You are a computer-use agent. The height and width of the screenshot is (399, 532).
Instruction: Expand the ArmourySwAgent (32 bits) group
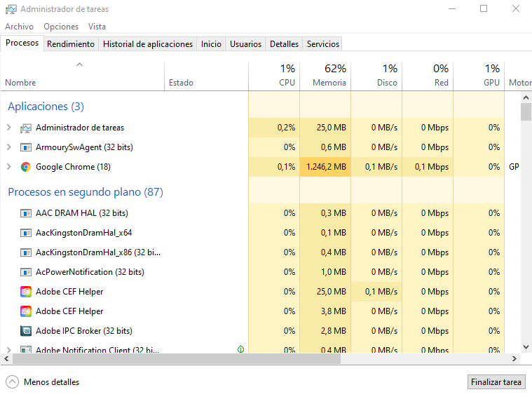pyautogui.click(x=9, y=147)
